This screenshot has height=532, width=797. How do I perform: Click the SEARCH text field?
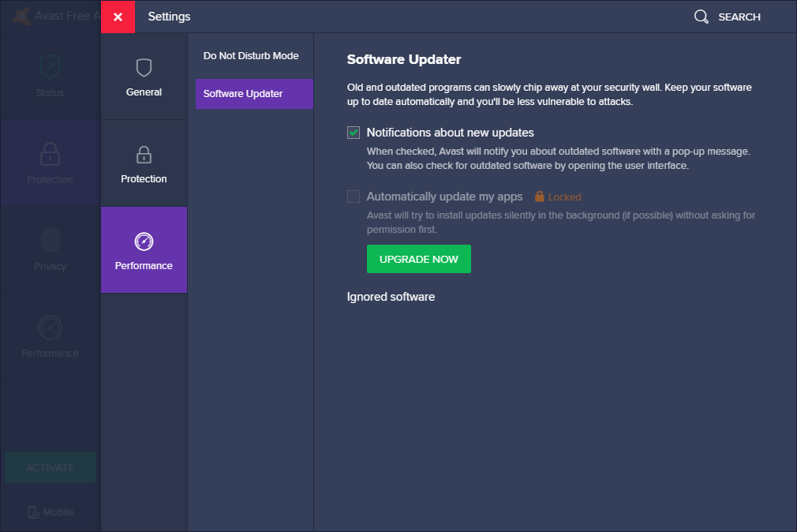point(739,17)
